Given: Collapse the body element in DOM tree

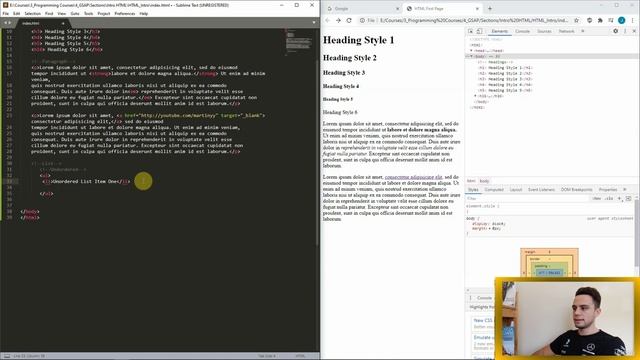Looking at the screenshot, I should [x=471, y=56].
